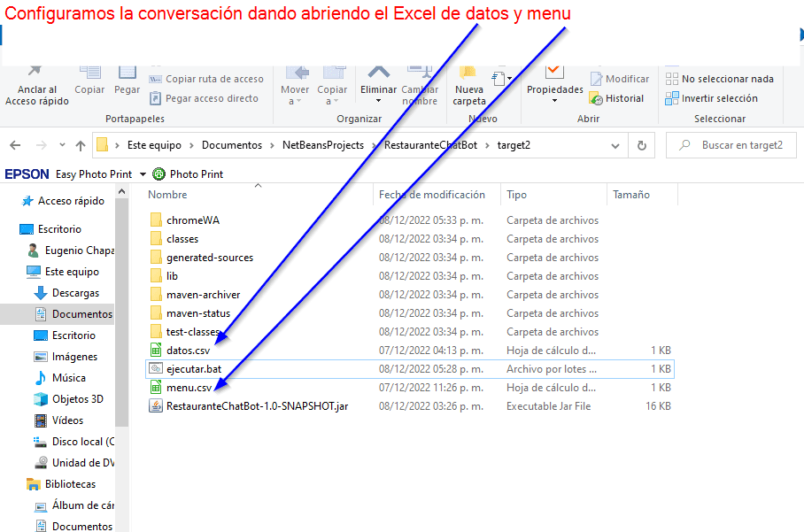The image size is (804, 532).
Task: Go up one folder level arrow
Action: [x=81, y=145]
